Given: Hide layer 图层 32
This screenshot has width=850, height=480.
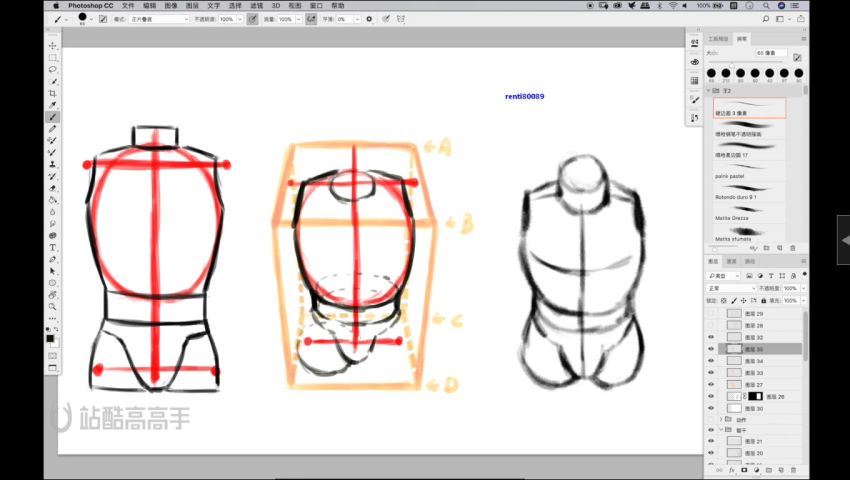Looking at the screenshot, I should pyautogui.click(x=711, y=337).
